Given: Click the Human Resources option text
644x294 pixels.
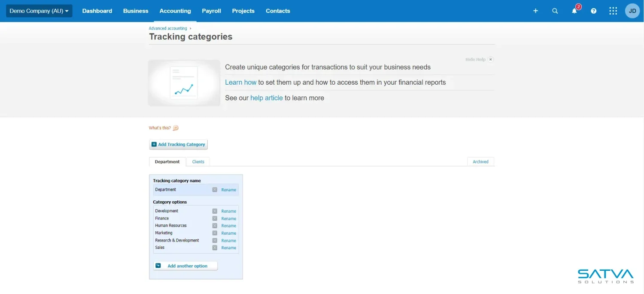Looking at the screenshot, I should coord(171,226).
